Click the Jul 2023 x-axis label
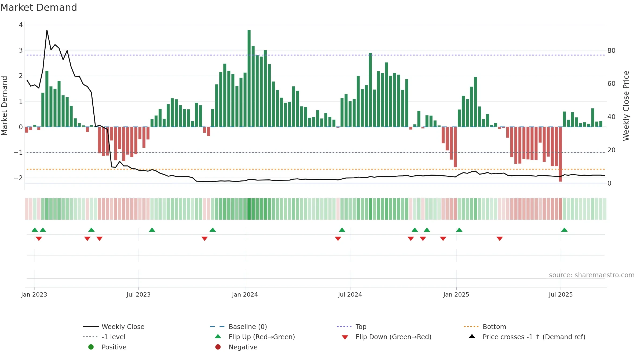Viewport: 644px width, 362px height. coord(139,295)
